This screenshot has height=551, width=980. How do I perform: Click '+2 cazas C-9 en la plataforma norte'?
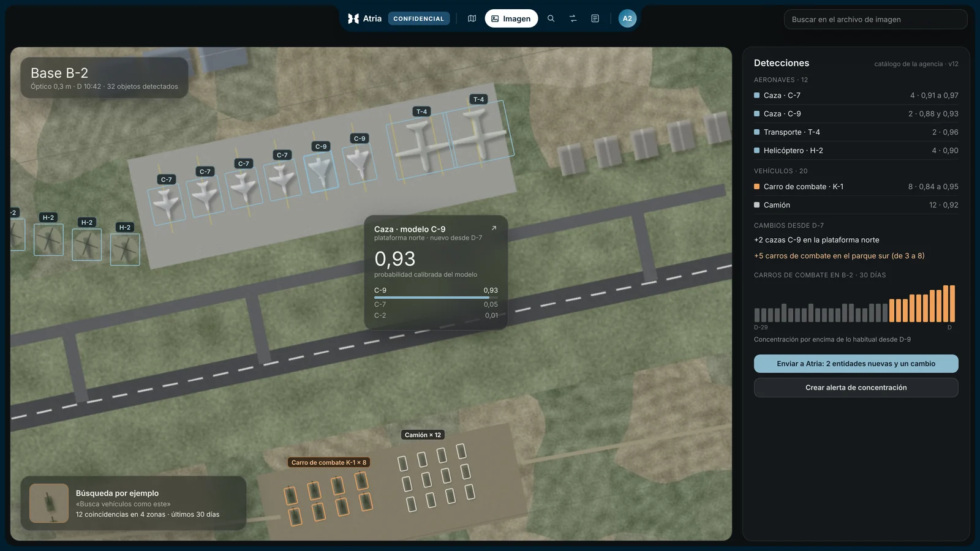point(816,240)
